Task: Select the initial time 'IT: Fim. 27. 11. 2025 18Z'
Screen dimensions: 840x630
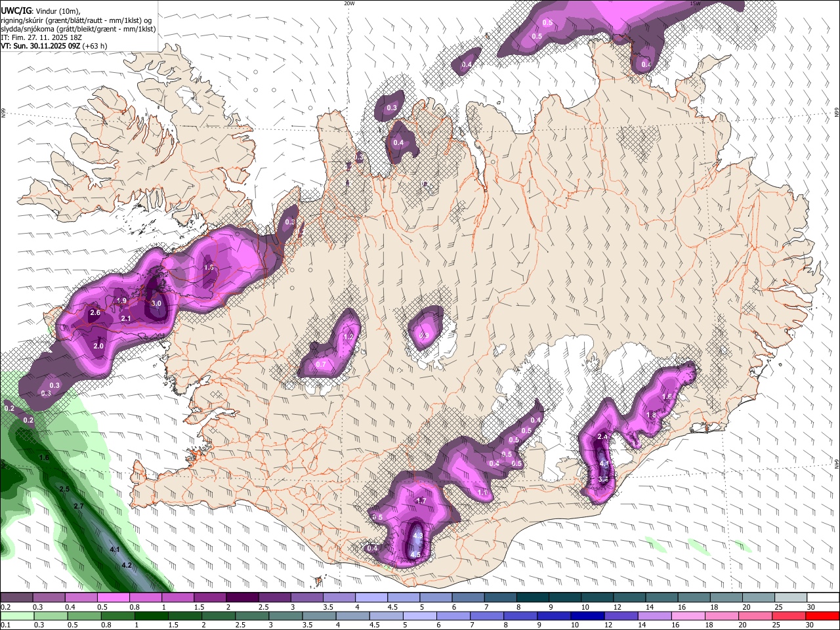Action: click(41, 37)
